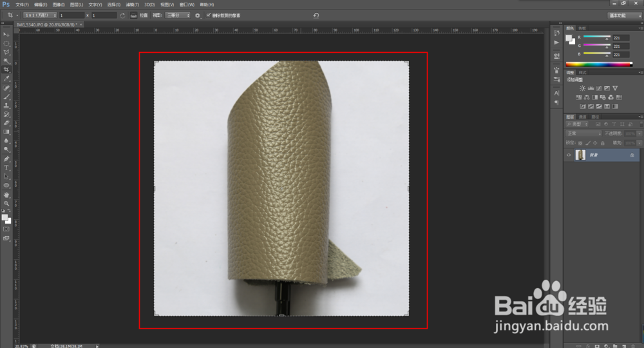The height and width of the screenshot is (348, 644).
Task: Open the opacity slider arrow
Action: 639,133
